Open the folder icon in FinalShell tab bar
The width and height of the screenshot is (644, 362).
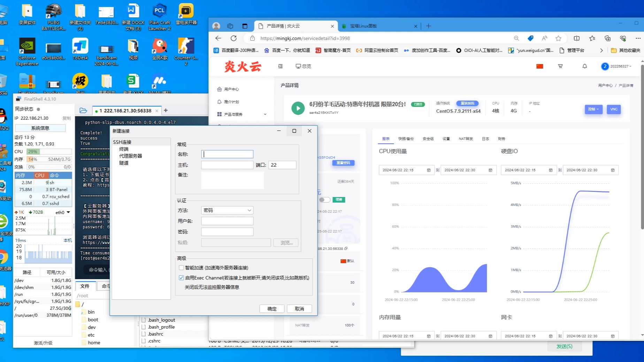pyautogui.click(x=83, y=110)
